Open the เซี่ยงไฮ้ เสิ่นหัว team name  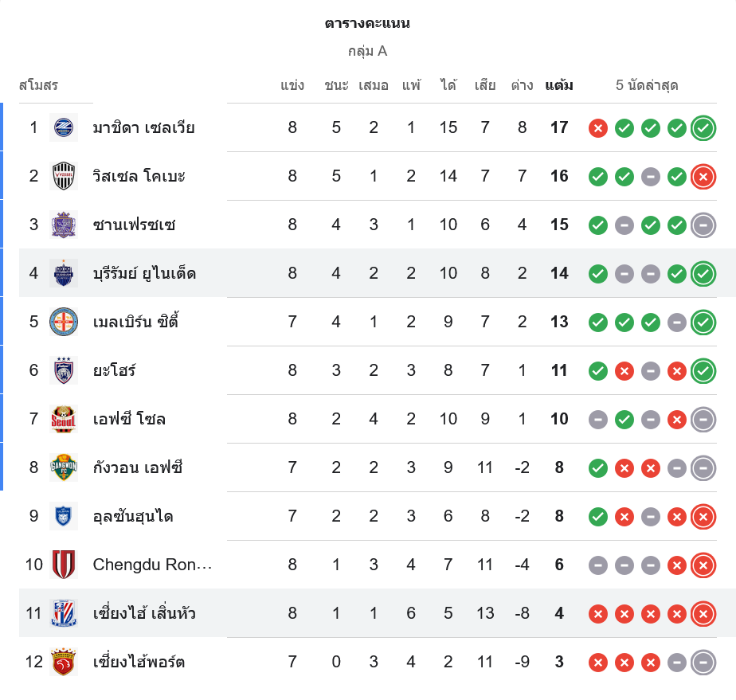coord(144,613)
